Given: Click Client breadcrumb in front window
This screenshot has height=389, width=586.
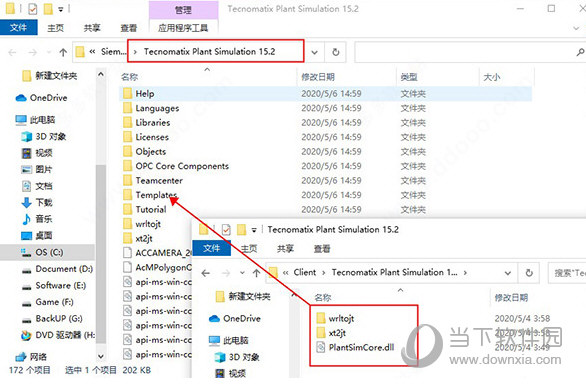Looking at the screenshot, I should (305, 272).
